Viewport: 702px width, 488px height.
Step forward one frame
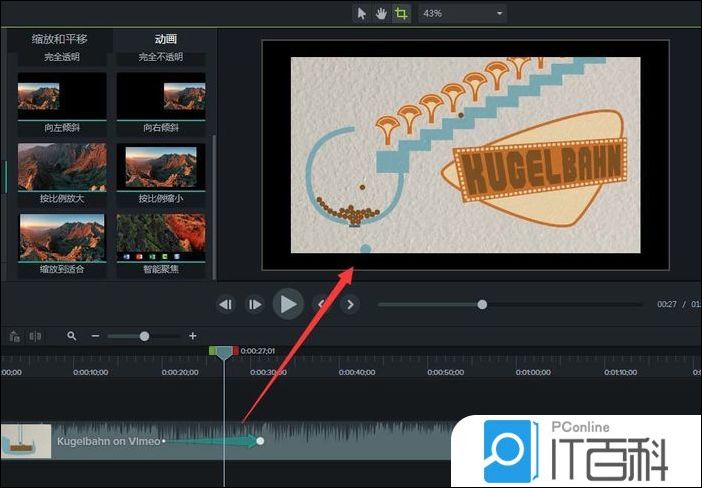click(255, 304)
